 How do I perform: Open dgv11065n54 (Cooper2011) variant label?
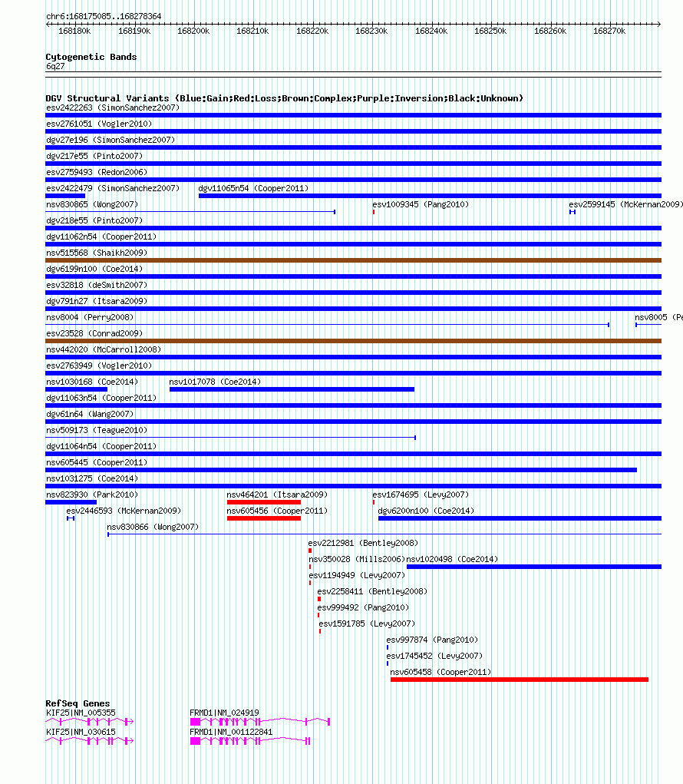tap(253, 188)
